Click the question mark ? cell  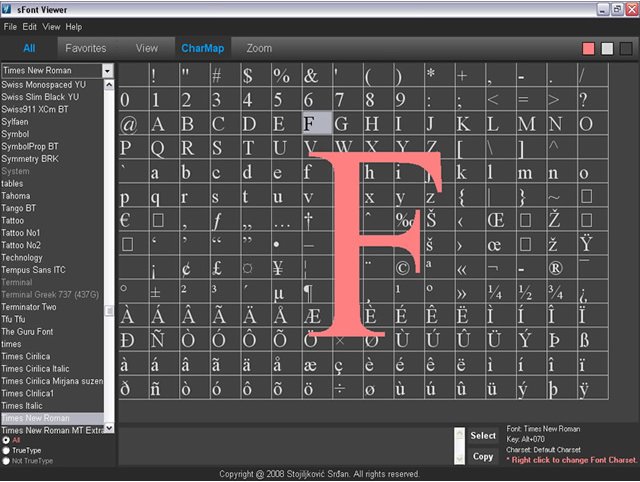(593, 99)
